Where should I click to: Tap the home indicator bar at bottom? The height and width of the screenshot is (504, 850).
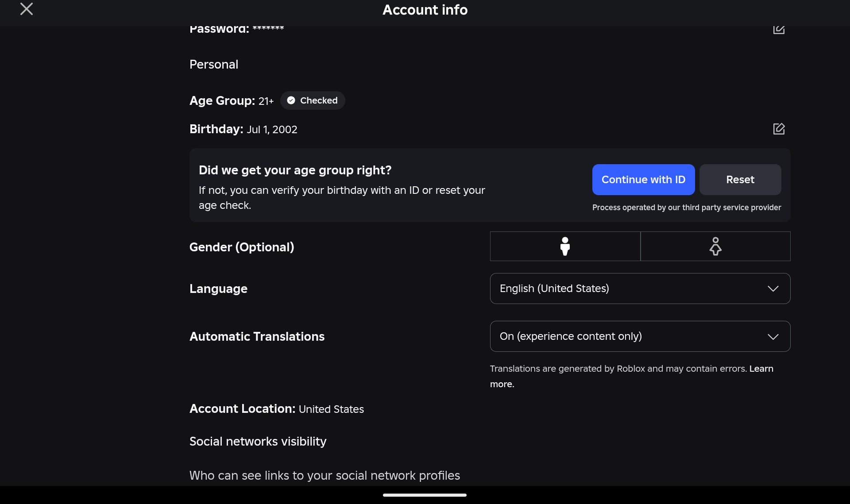(x=425, y=495)
